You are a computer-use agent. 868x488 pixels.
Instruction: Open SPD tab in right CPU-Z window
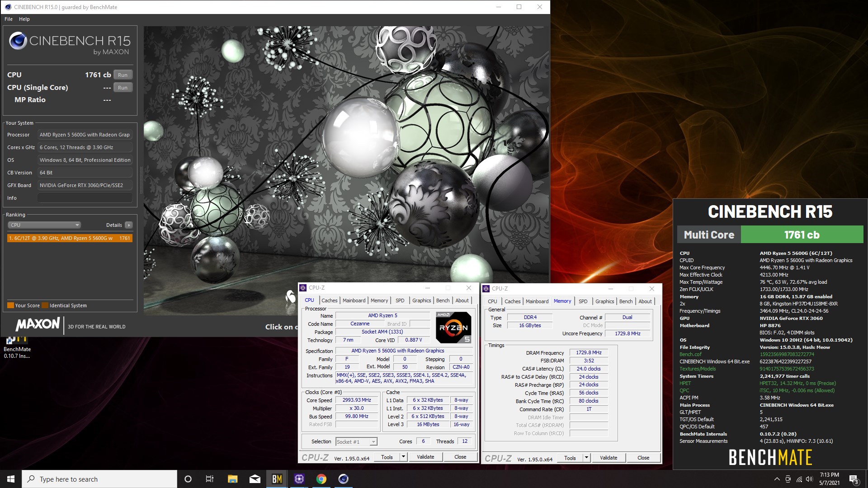pyautogui.click(x=583, y=301)
